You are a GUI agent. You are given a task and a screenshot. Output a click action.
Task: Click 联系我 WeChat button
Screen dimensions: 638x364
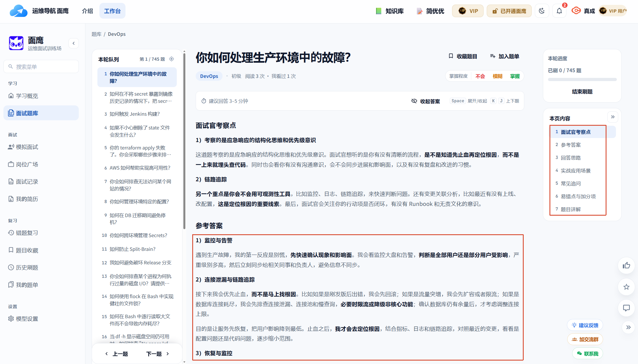point(588,354)
